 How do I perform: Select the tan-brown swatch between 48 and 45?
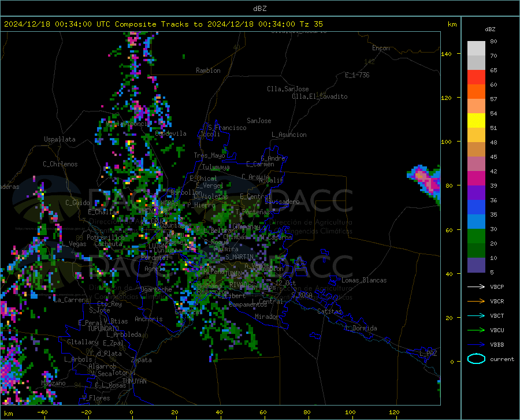tap(476, 150)
